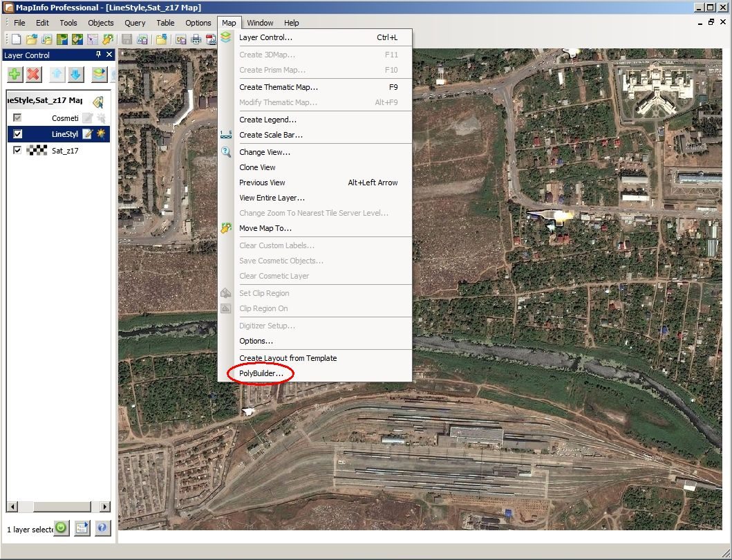
Task: Select the Sat_z17 layer row
Action: pos(58,151)
